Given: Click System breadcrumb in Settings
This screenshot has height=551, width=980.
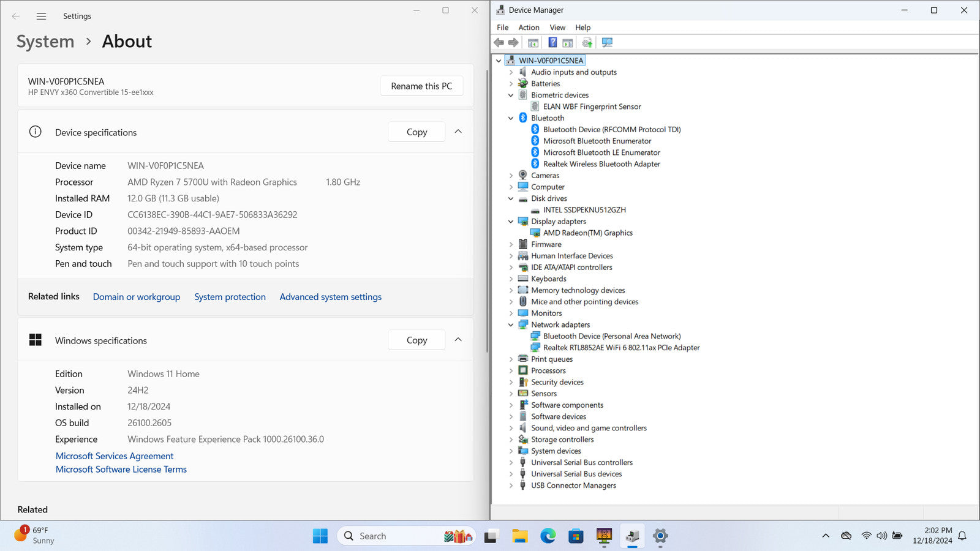Looking at the screenshot, I should pos(45,42).
